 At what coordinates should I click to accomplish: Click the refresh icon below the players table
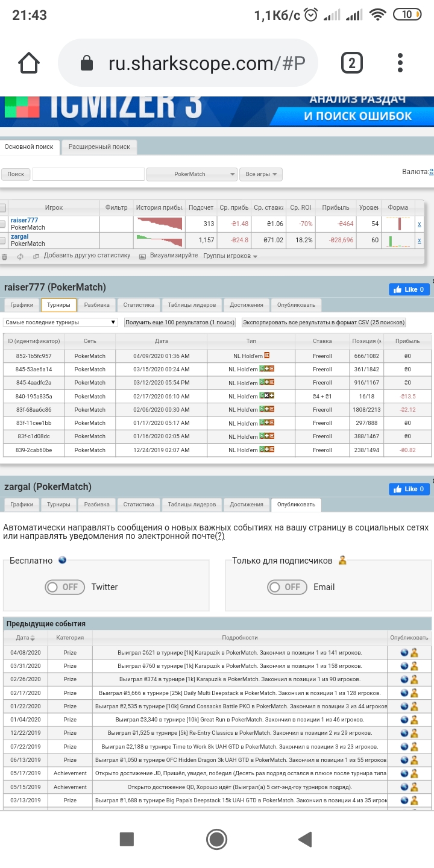point(20,256)
